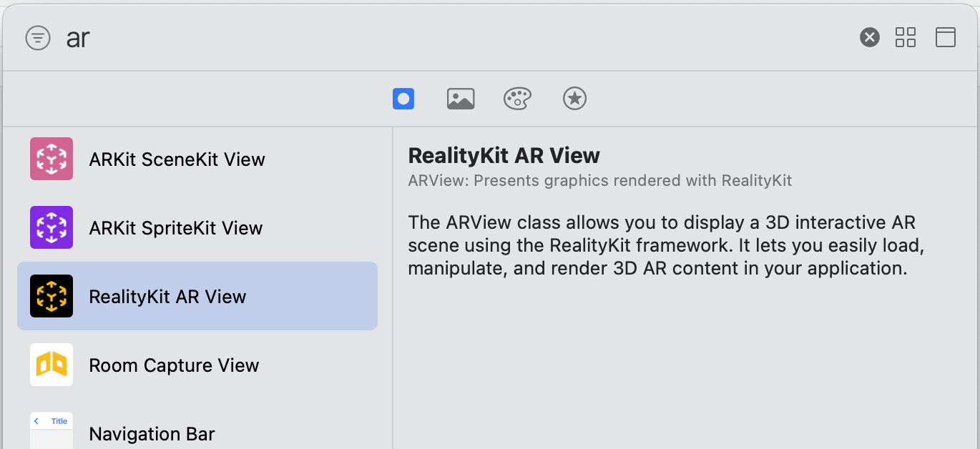Viewport: 980px width, 449px height.
Task: Open the filter options icon beside search
Action: pyautogui.click(x=38, y=38)
